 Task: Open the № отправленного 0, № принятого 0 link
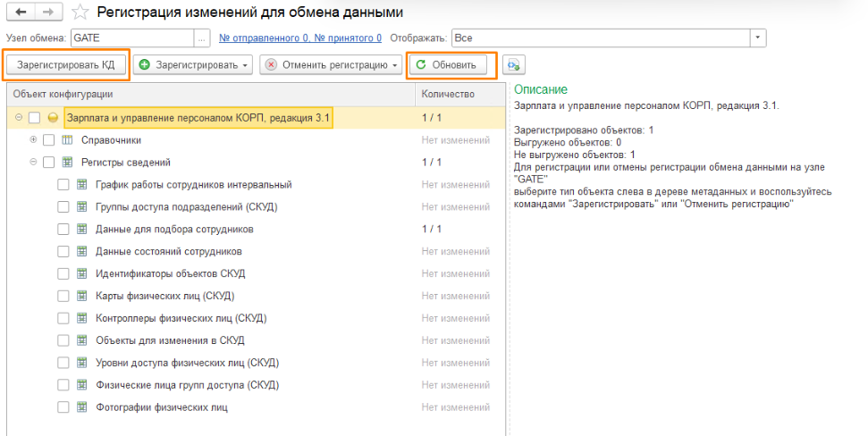click(x=300, y=38)
